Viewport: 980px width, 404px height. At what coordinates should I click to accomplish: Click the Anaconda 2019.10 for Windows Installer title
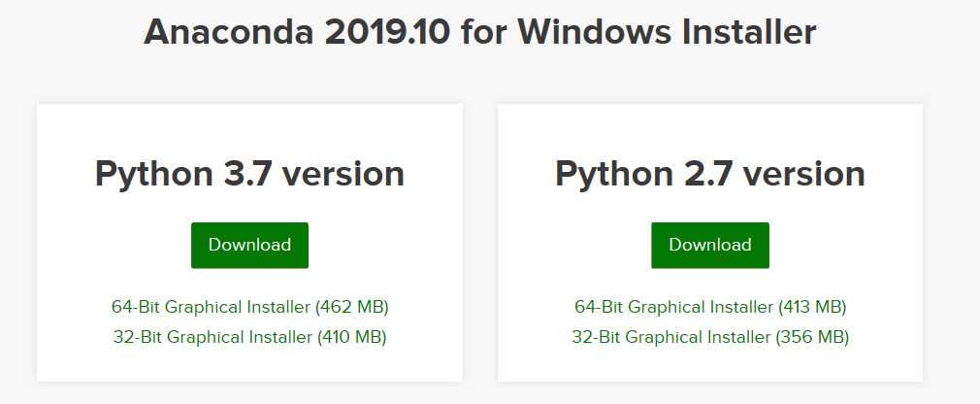tap(479, 32)
